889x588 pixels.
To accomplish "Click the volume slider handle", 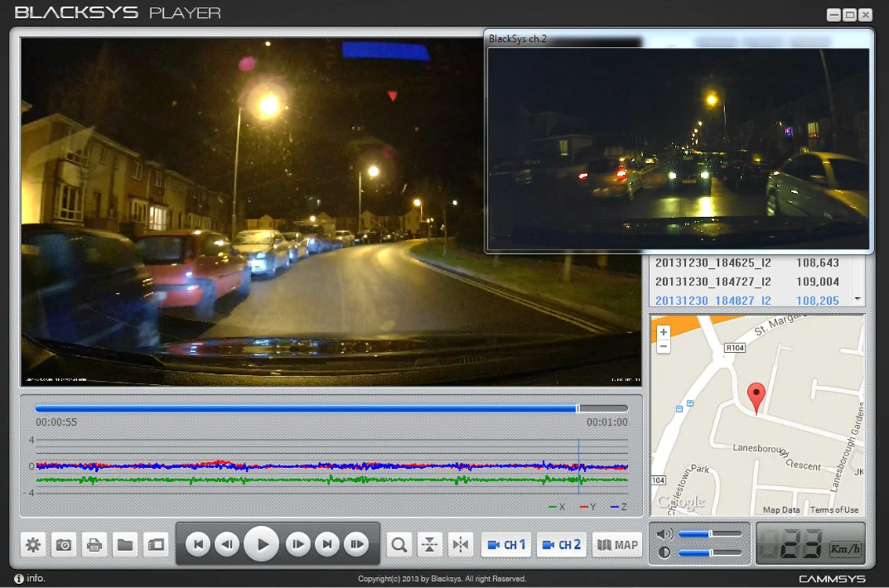I will [x=709, y=534].
